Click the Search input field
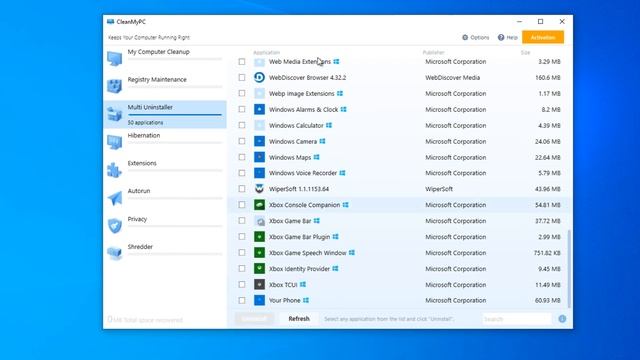This screenshot has width=640, height=360. (x=517, y=319)
